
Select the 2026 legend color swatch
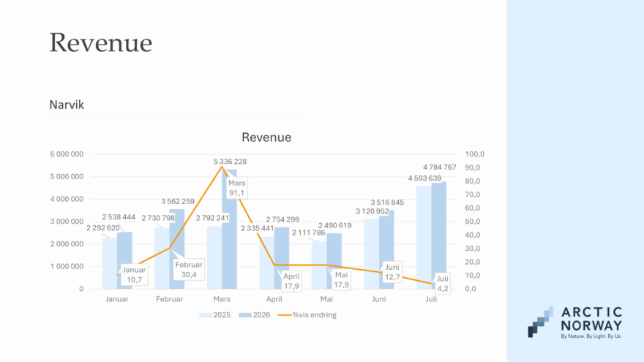[x=244, y=315]
